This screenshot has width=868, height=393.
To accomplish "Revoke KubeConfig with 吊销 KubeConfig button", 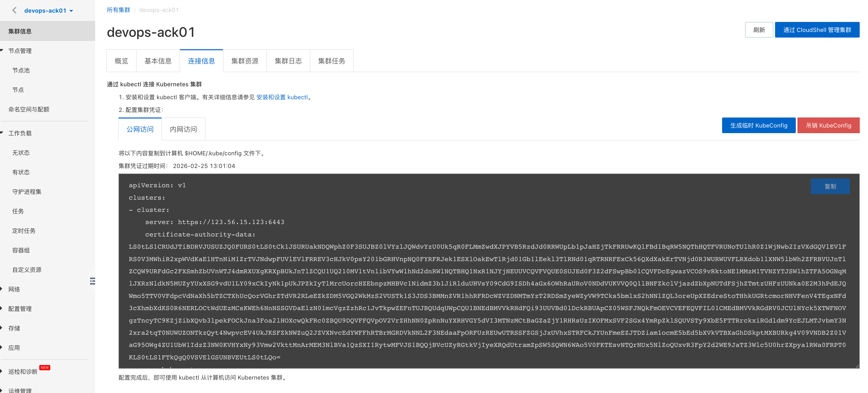I will click(x=828, y=125).
